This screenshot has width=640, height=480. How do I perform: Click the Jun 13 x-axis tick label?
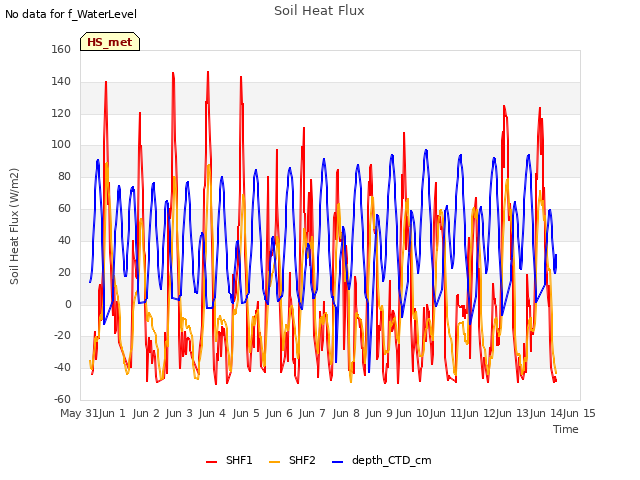(512, 413)
